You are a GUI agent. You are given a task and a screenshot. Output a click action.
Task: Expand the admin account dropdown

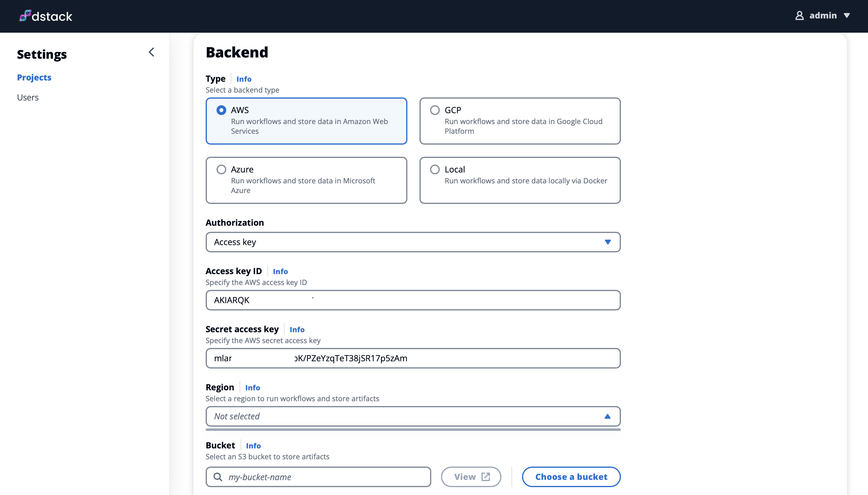(847, 15)
